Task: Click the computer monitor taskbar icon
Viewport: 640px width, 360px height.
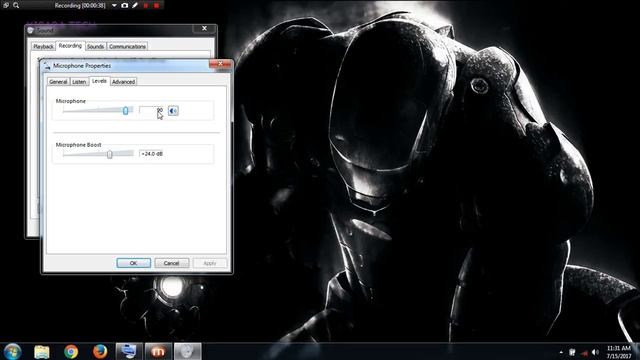Action: point(129,351)
